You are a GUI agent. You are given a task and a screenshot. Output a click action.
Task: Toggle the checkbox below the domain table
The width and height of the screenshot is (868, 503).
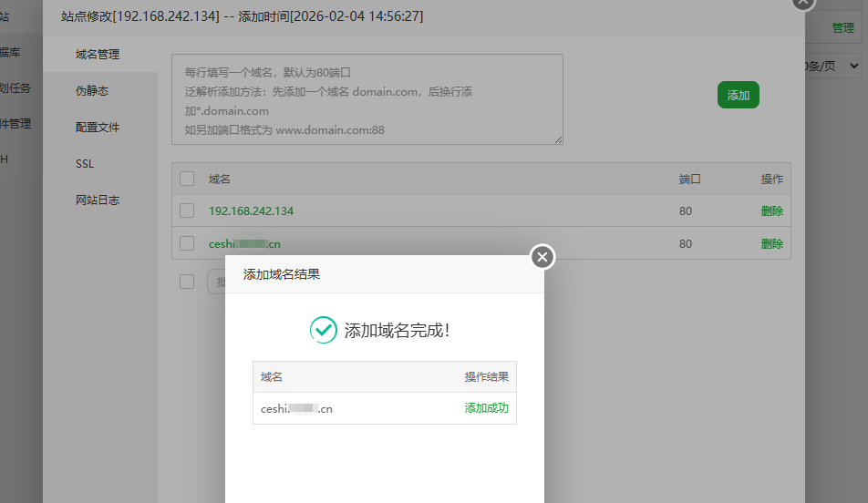187,282
